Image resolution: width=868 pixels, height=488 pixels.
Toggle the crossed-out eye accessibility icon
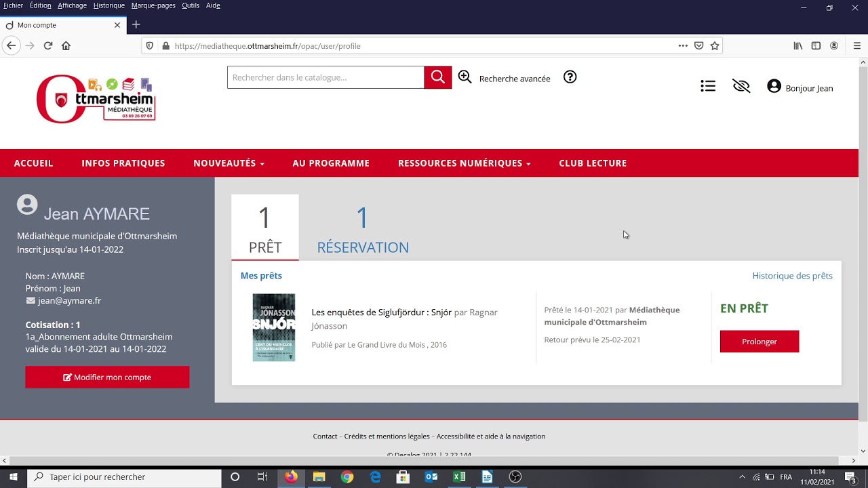[741, 86]
